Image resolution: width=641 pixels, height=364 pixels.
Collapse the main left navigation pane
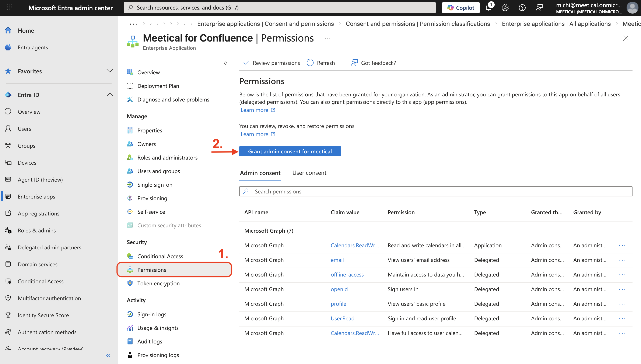(x=108, y=355)
